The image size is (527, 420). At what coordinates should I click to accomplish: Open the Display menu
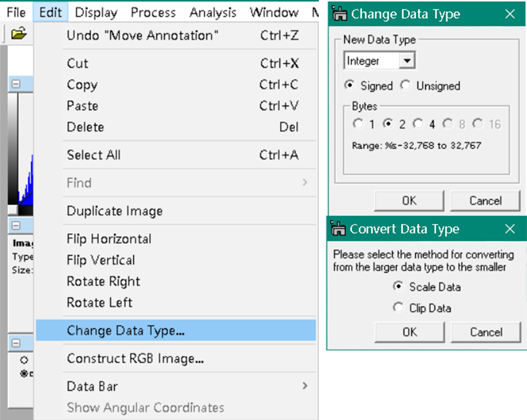(x=96, y=12)
